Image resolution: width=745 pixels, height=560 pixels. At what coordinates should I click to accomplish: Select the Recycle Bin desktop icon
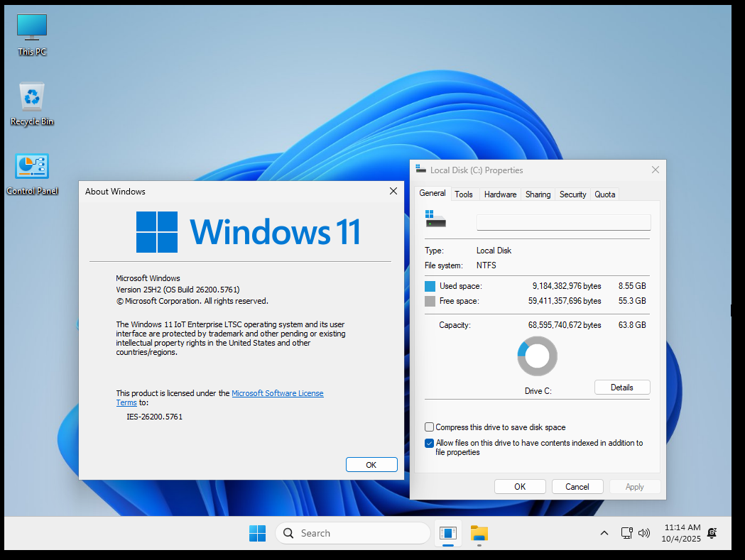(x=32, y=104)
